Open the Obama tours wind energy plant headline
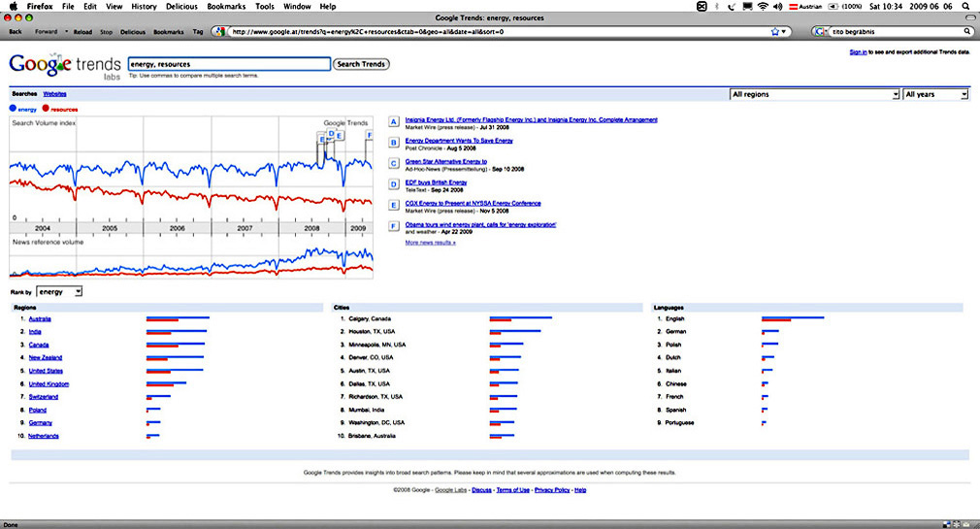980x529 pixels. (480, 224)
